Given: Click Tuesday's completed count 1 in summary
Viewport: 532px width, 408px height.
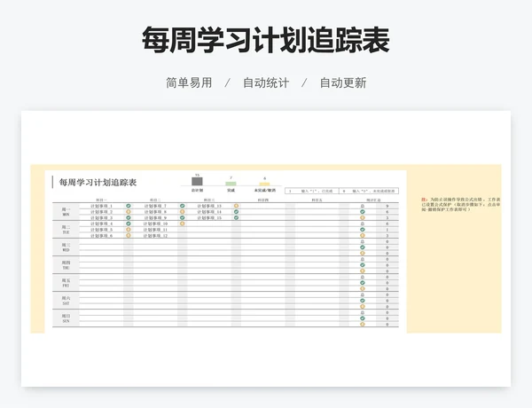Looking at the screenshot, I should [x=387, y=230].
